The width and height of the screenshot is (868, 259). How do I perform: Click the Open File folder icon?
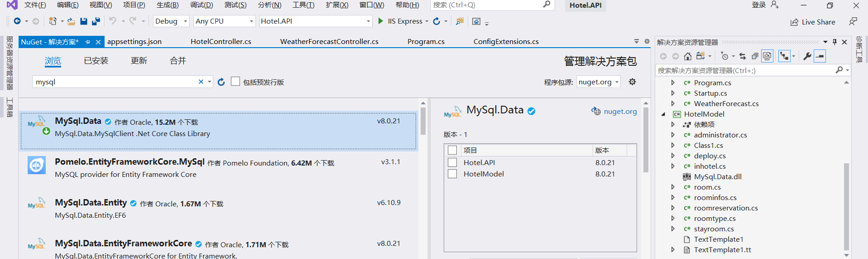click(x=71, y=21)
